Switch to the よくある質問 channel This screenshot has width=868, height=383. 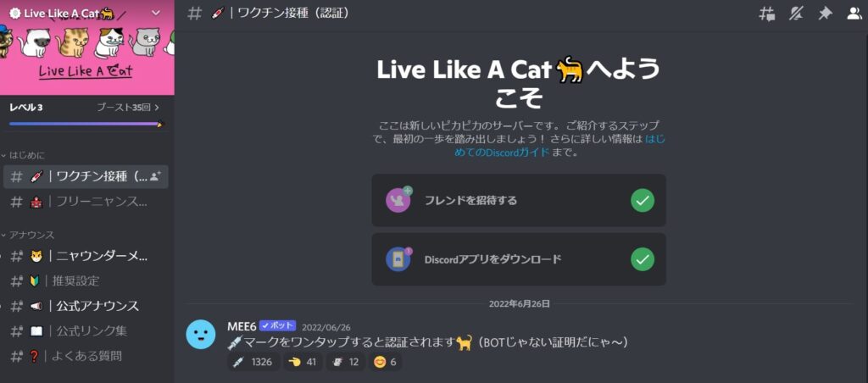click(x=86, y=356)
